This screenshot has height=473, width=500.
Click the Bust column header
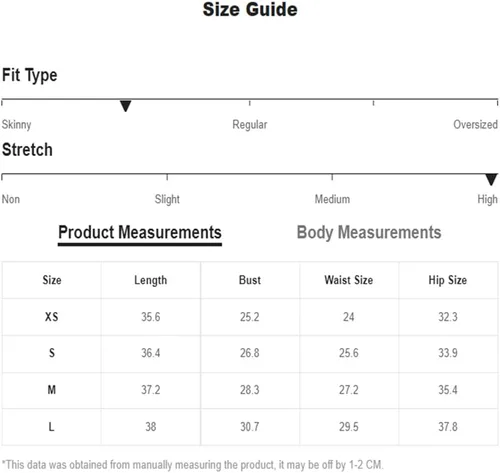point(250,280)
